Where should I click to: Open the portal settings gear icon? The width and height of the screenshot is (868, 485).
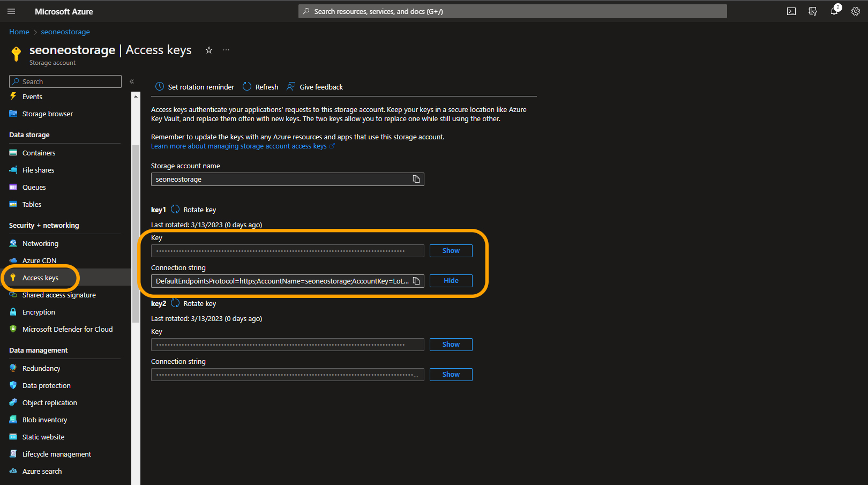pos(856,11)
